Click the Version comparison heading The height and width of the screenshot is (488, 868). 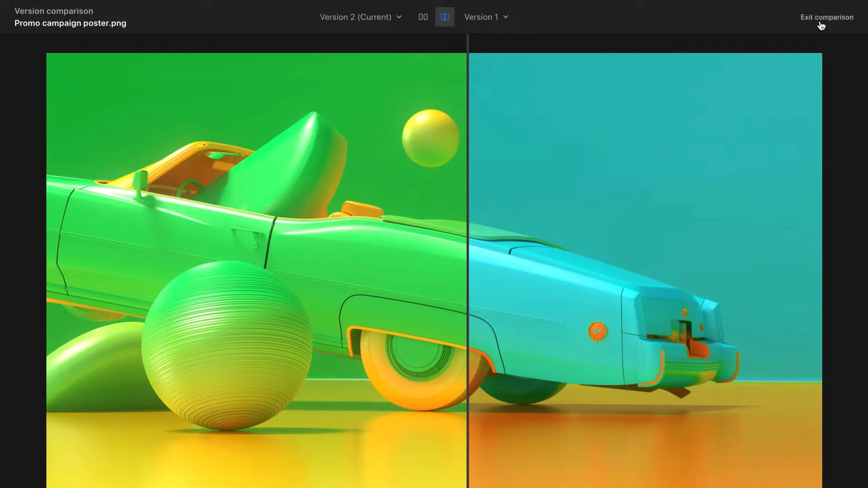pos(53,11)
